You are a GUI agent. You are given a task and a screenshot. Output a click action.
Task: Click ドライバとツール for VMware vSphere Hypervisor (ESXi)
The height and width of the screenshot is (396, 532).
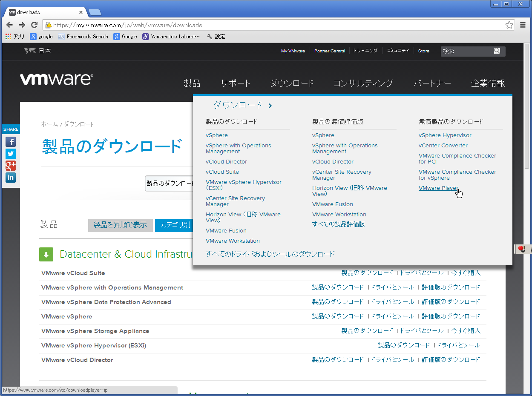click(x=458, y=345)
